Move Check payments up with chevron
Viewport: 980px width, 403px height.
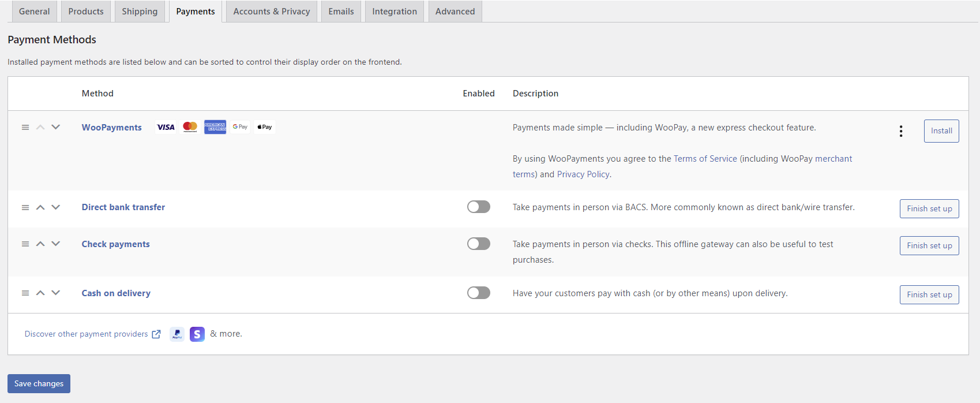pos(40,244)
